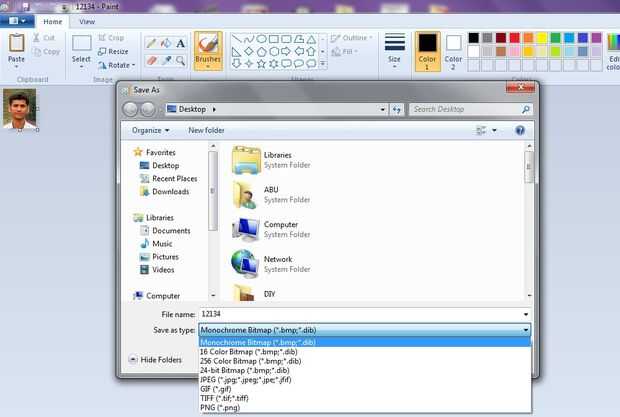
Task: Click the refresh button beside address bar
Action: (x=397, y=109)
